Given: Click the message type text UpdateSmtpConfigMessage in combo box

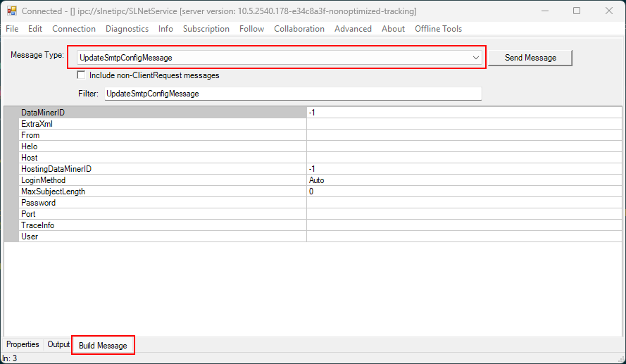Looking at the screenshot, I should (x=126, y=58).
